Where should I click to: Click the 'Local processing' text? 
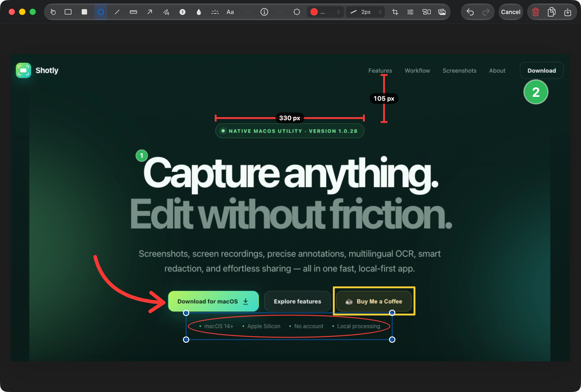[x=359, y=326]
